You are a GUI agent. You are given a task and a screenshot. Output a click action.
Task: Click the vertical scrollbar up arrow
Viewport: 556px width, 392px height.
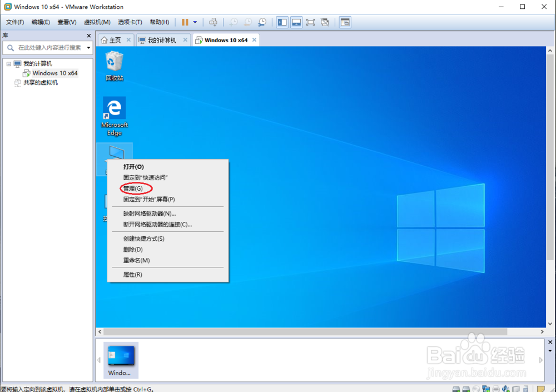click(550, 51)
